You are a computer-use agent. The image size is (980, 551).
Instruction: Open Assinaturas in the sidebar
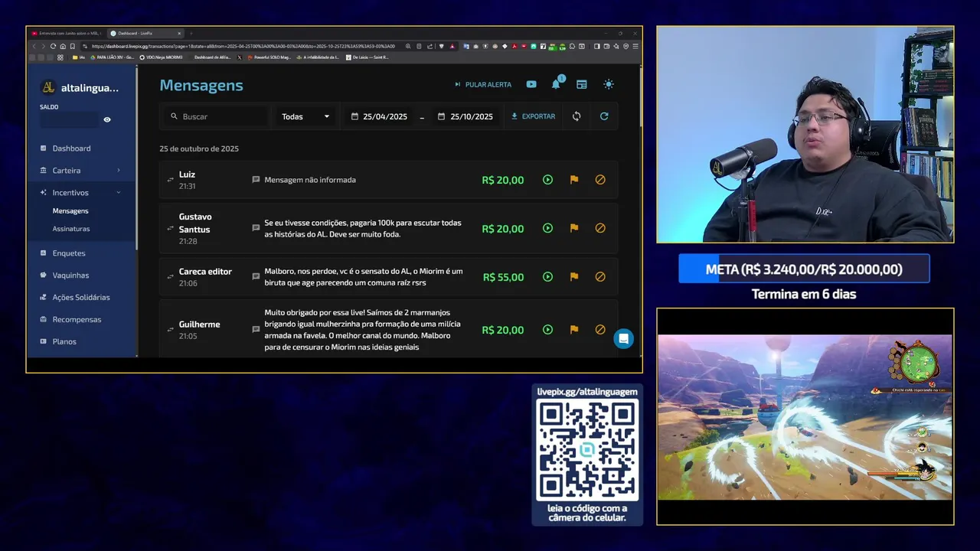tap(71, 229)
